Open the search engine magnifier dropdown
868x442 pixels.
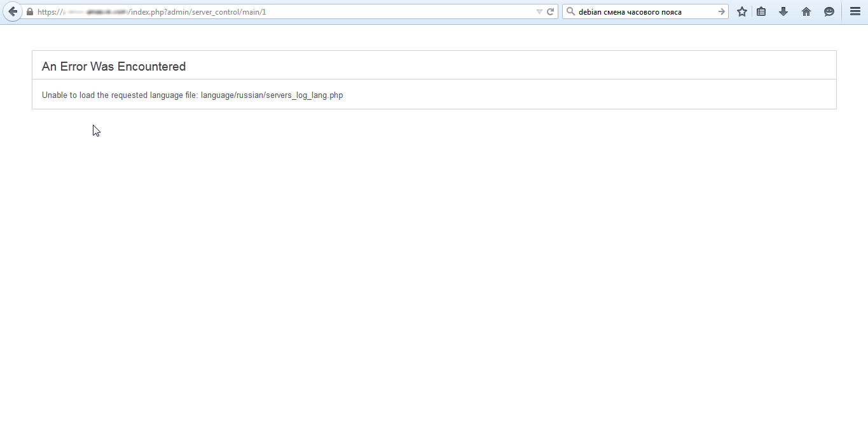pyautogui.click(x=570, y=11)
